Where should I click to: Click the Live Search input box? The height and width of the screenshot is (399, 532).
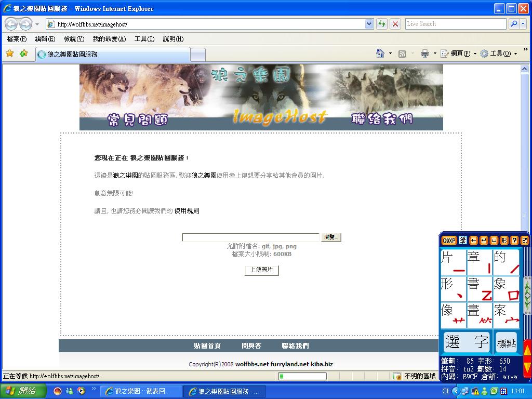(x=456, y=24)
